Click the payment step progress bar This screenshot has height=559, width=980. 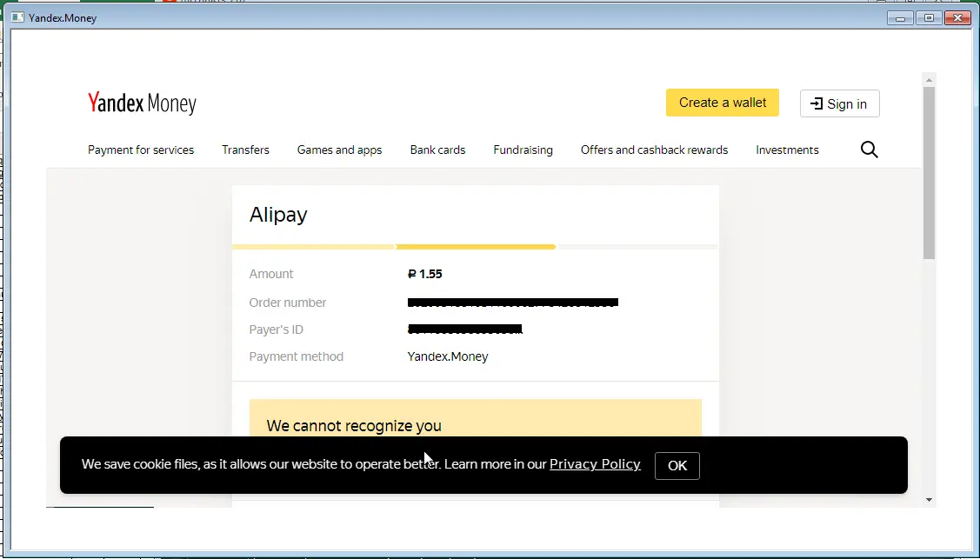pyautogui.click(x=475, y=247)
